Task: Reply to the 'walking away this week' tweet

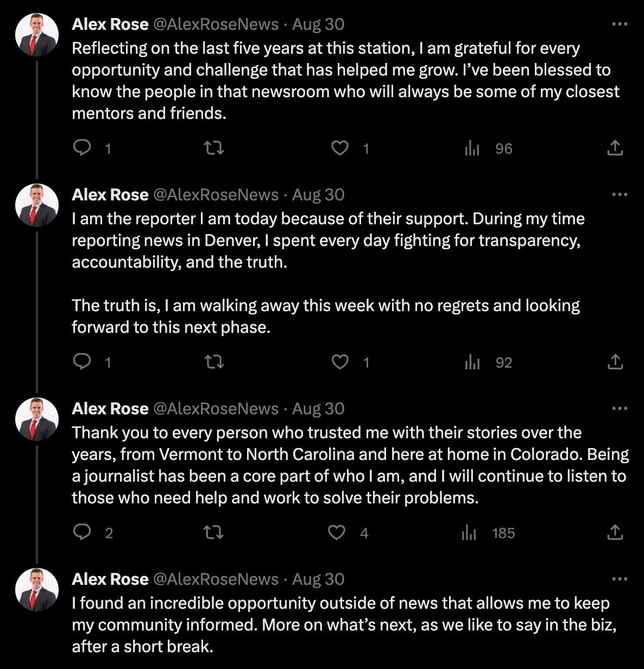Action: 81,362
